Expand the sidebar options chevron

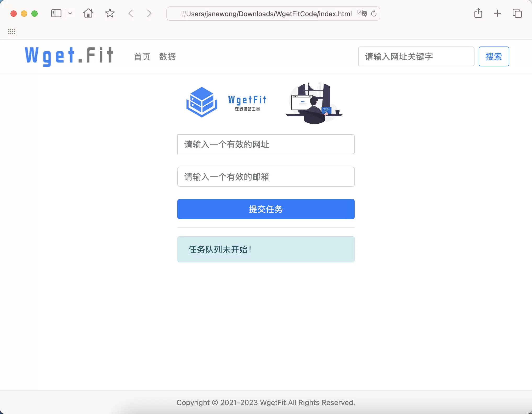(70, 13)
